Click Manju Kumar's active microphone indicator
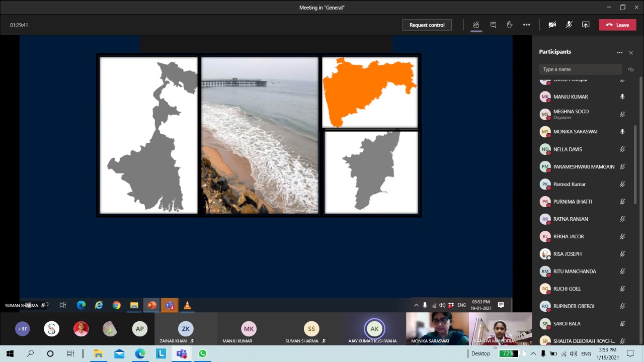Screen dimensions: 644x362 click(x=622, y=97)
